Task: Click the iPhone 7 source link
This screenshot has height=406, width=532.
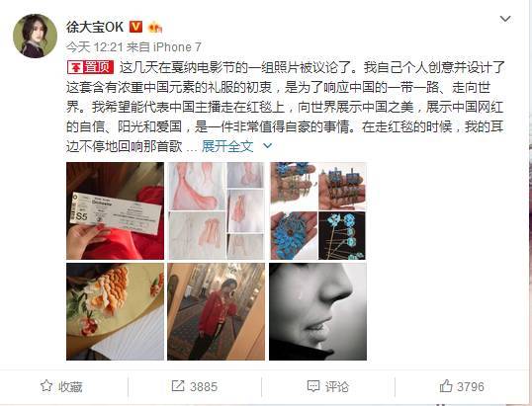Action: [177, 47]
